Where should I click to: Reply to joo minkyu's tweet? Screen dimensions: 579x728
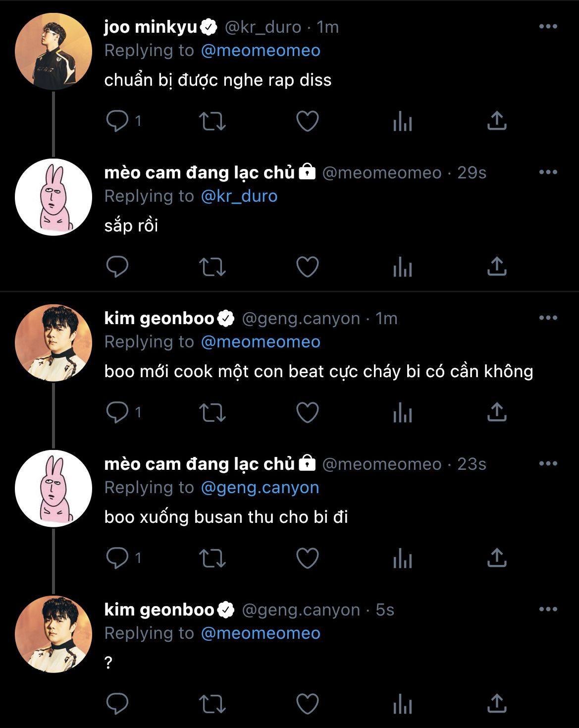pyautogui.click(x=117, y=121)
